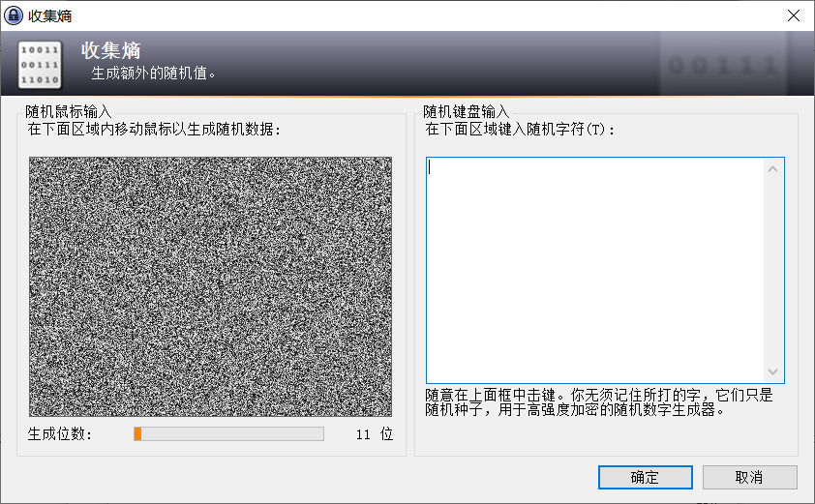Click the text box scrollbar down arrow
Viewport: 815px width, 504px height.
772,371
